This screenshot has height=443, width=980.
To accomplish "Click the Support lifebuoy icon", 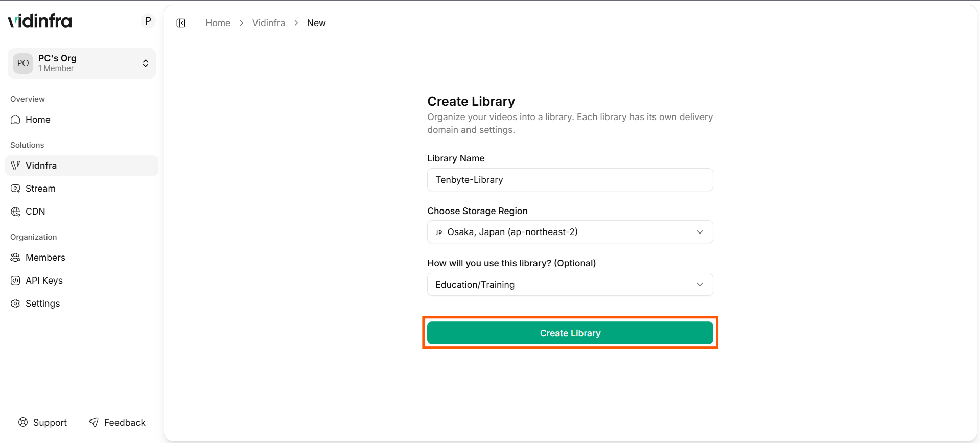I will [x=23, y=422].
